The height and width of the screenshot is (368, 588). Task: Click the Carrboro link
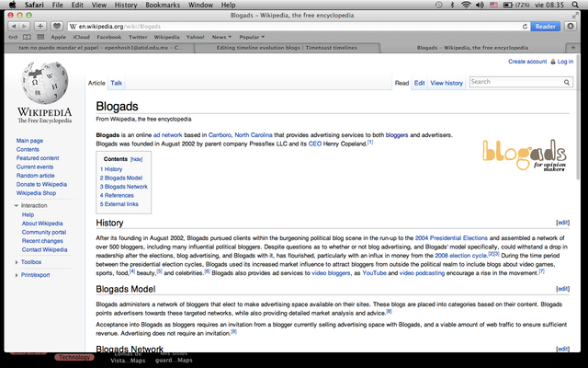pos(220,135)
